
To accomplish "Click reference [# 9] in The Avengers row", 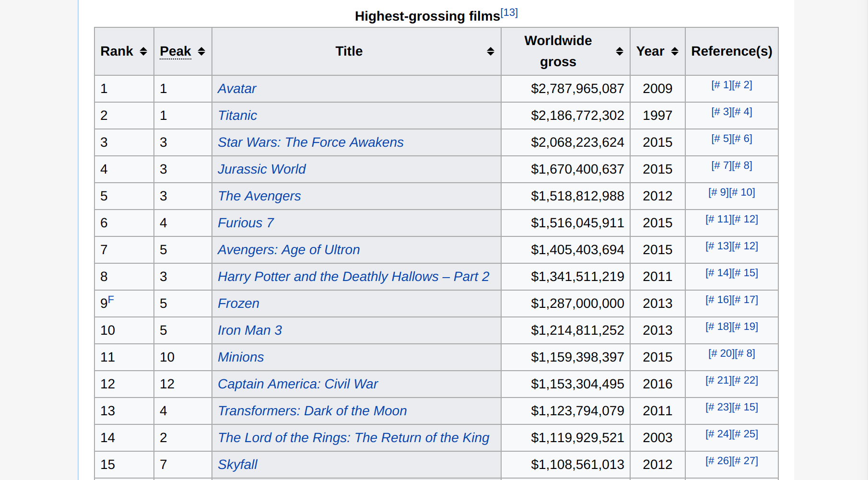I will tap(718, 192).
